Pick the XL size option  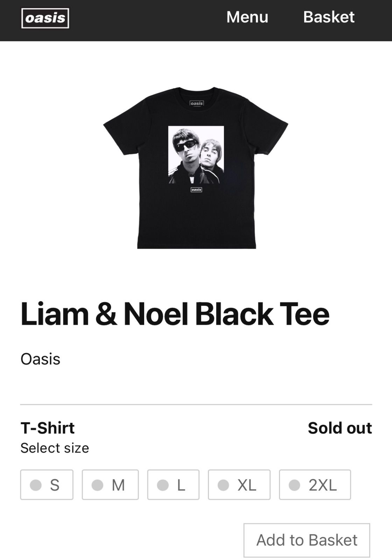tap(239, 485)
